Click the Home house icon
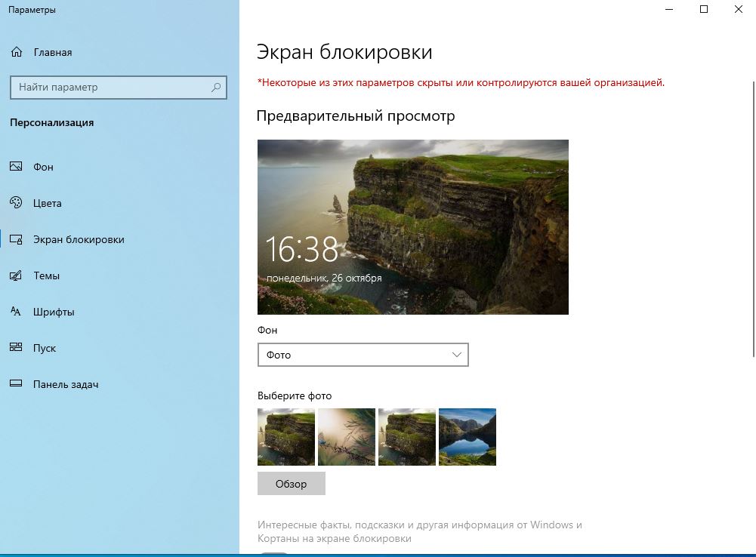 pos(17,52)
